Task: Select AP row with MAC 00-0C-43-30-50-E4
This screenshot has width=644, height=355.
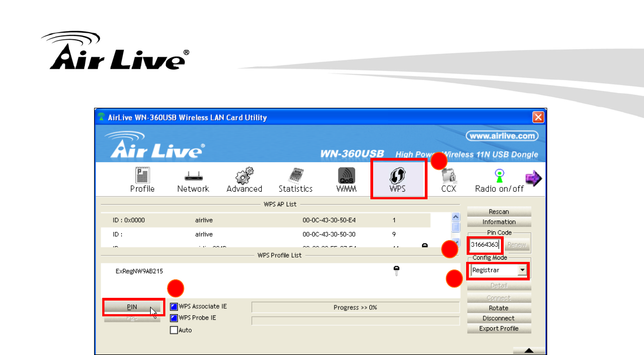Action: (266, 220)
